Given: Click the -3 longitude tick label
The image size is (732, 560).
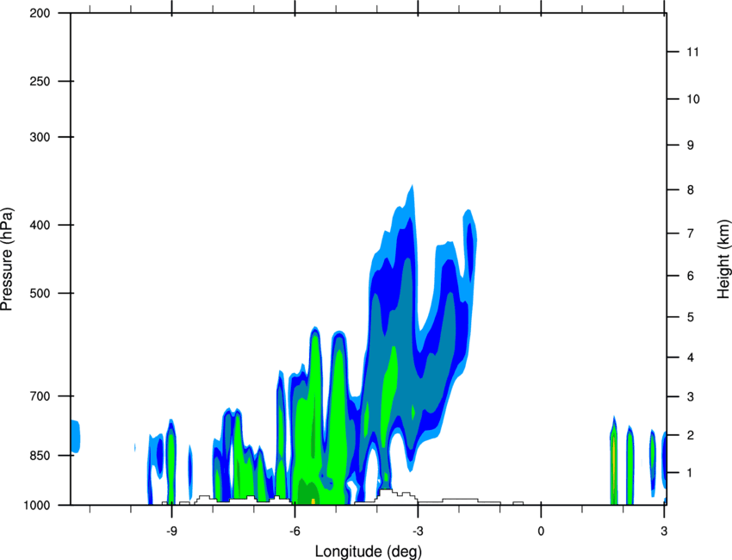Looking at the screenshot, I should click(x=418, y=532).
